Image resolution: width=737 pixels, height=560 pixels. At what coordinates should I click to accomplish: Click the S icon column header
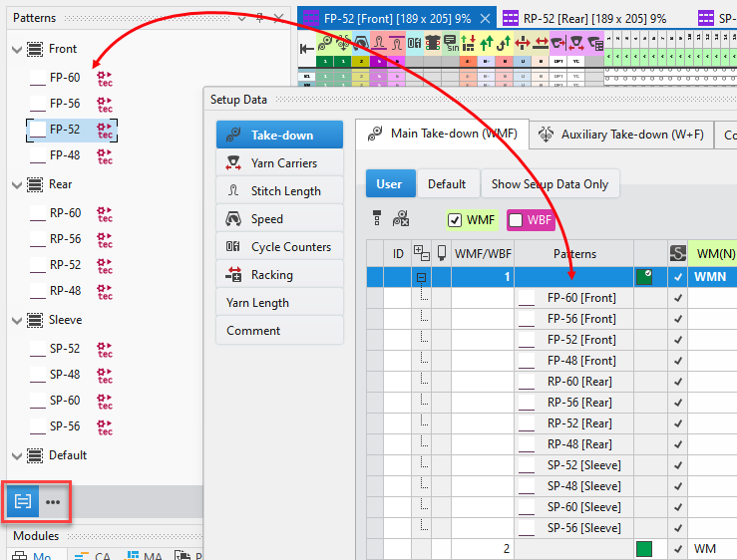coord(678,254)
